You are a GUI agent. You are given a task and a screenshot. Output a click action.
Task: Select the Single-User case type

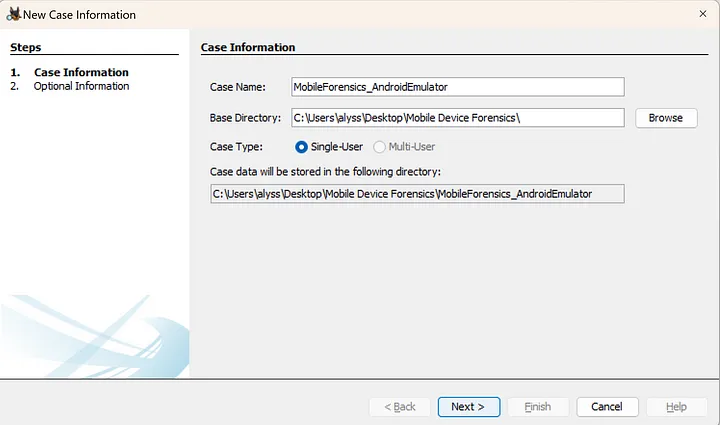[x=302, y=147]
